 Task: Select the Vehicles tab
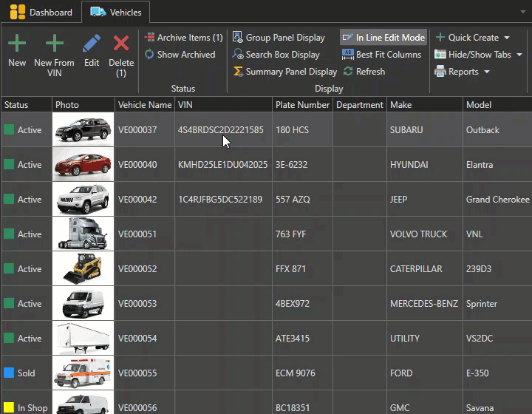pyautogui.click(x=117, y=12)
